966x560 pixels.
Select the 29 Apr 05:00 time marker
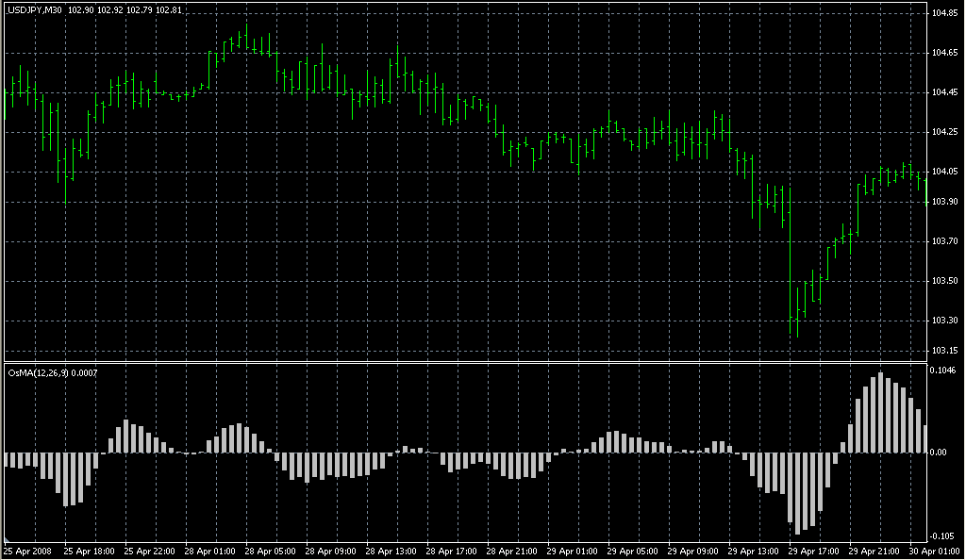click(x=632, y=552)
